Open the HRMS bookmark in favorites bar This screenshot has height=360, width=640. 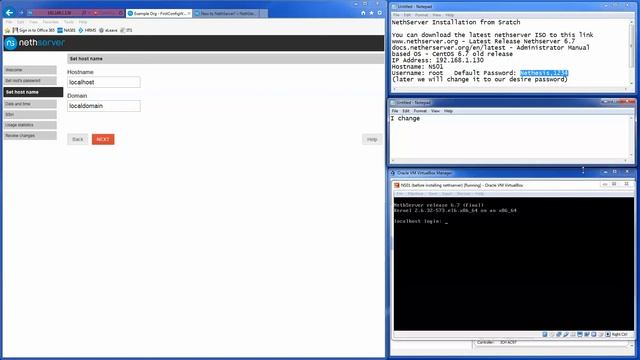pos(87,30)
